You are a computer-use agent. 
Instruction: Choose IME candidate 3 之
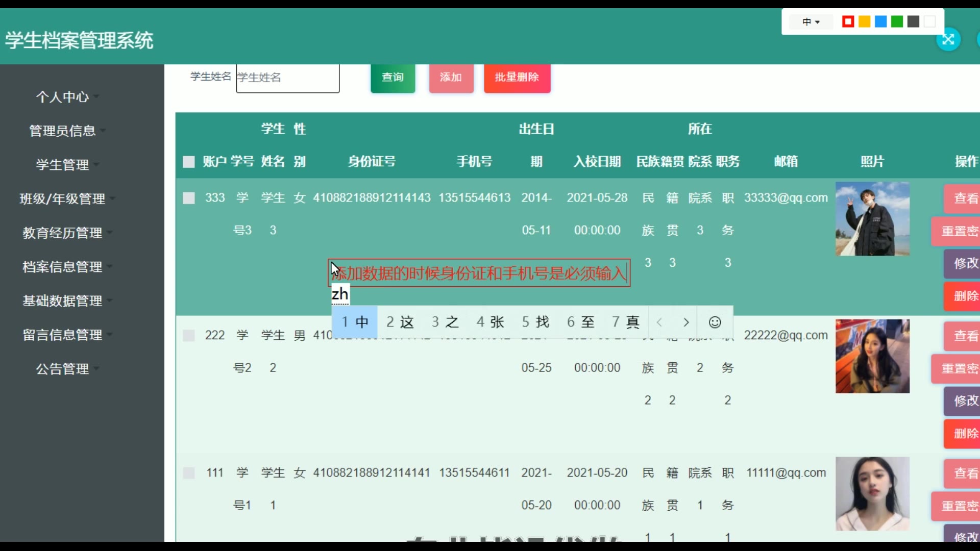pyautogui.click(x=445, y=322)
